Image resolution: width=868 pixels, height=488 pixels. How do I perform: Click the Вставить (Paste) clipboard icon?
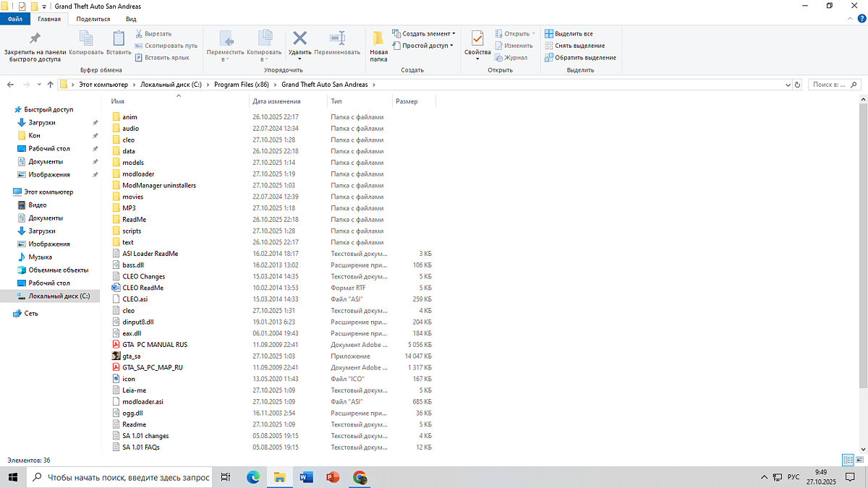coord(119,38)
